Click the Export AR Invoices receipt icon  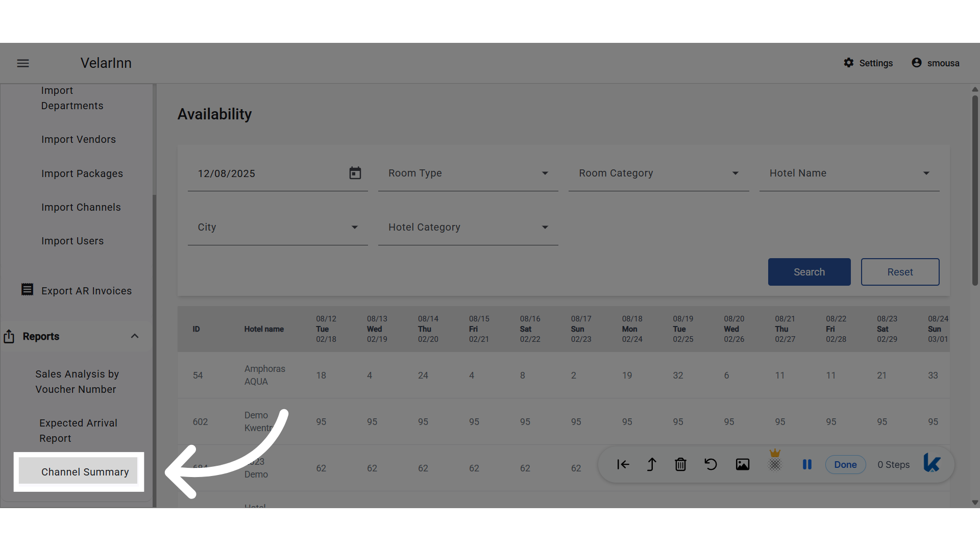click(27, 290)
